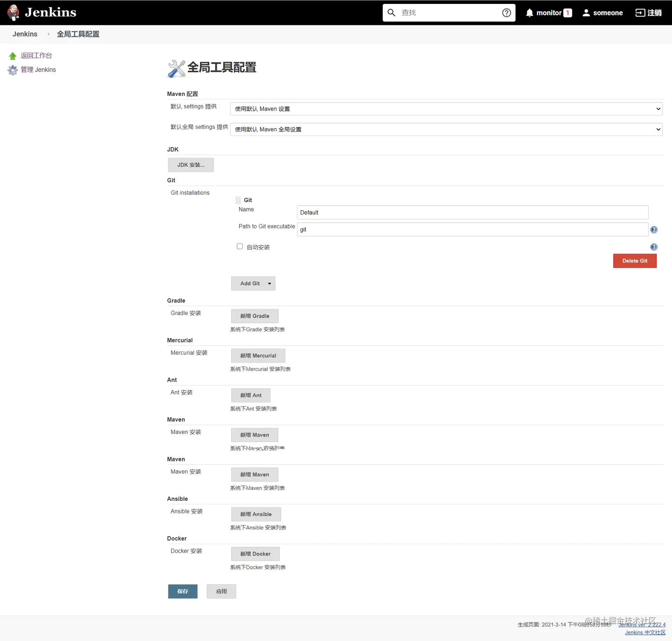Click 系统下Gradle 安装列表 text
Screen dimensions: 672x641
(x=257, y=330)
